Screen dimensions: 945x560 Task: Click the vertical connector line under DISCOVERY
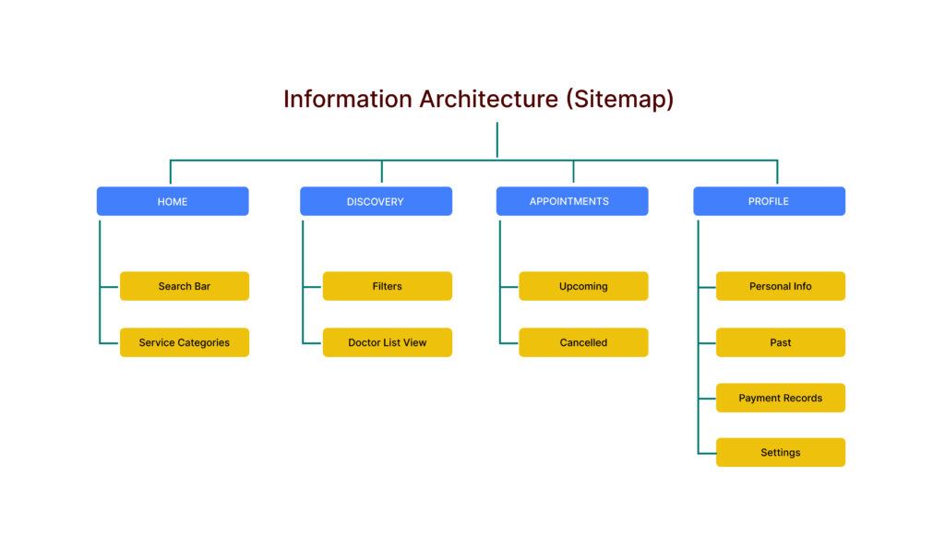[x=303, y=249]
